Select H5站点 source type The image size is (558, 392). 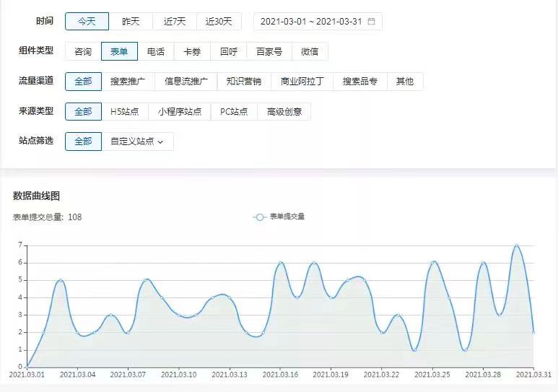tap(125, 111)
